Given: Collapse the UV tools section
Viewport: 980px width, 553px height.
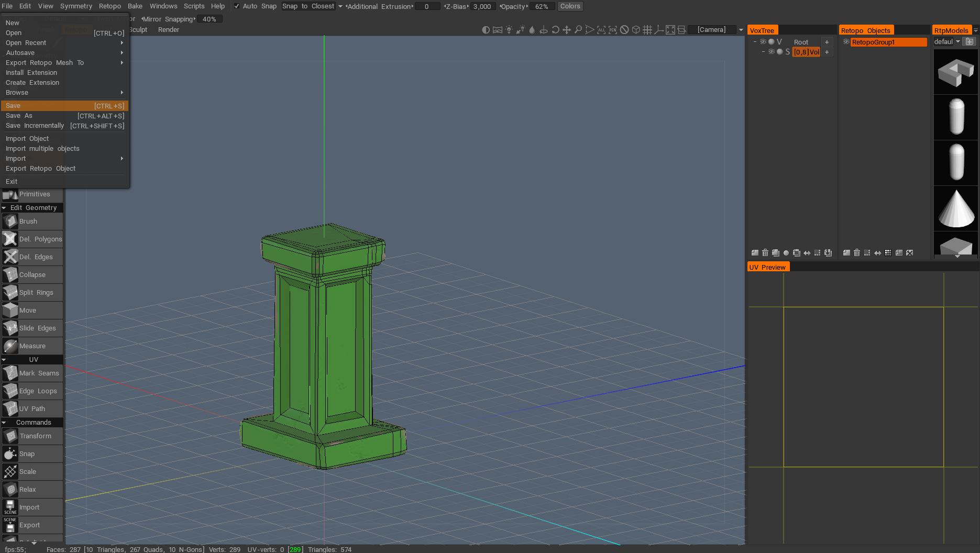Looking at the screenshot, I should coord(4,360).
